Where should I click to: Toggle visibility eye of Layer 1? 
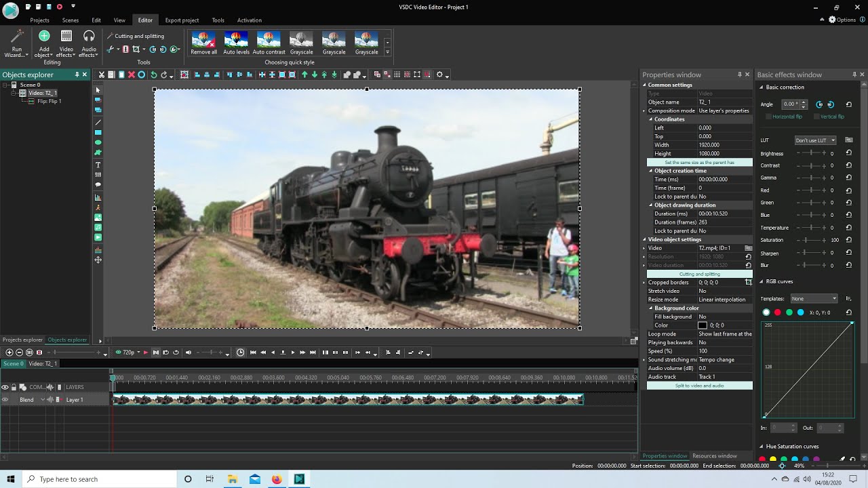click(5, 400)
